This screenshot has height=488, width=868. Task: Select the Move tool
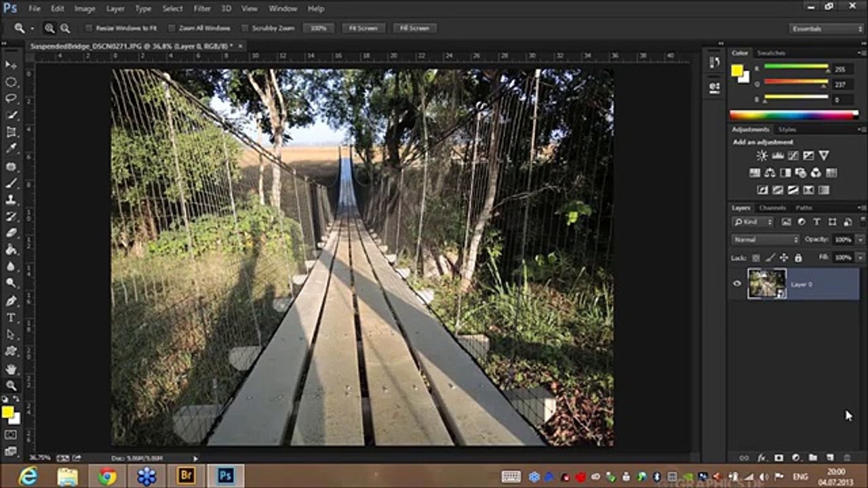[11, 65]
